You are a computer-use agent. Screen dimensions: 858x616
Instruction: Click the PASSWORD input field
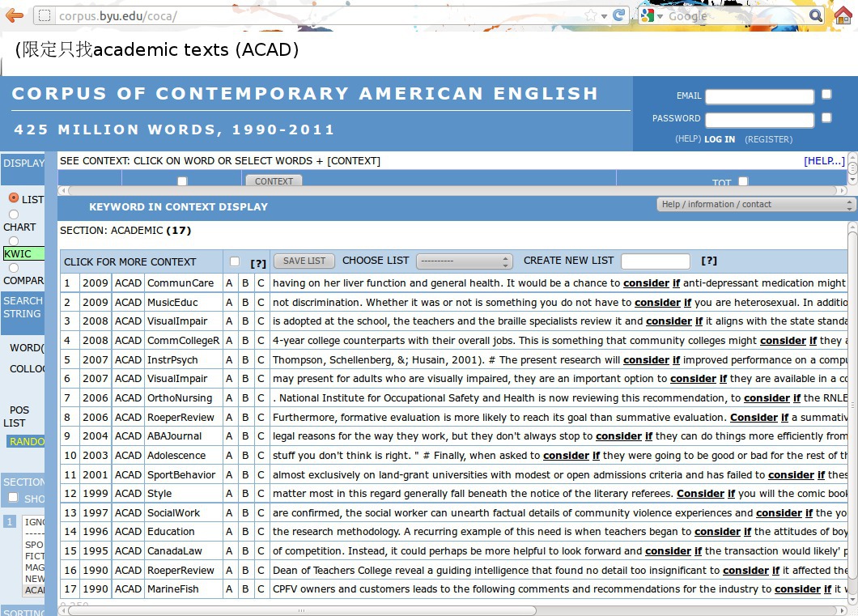(759, 119)
